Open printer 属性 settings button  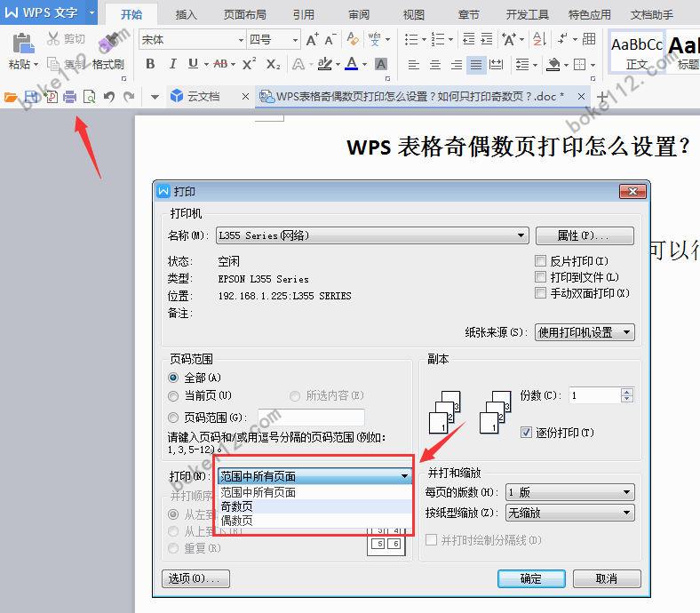(584, 235)
